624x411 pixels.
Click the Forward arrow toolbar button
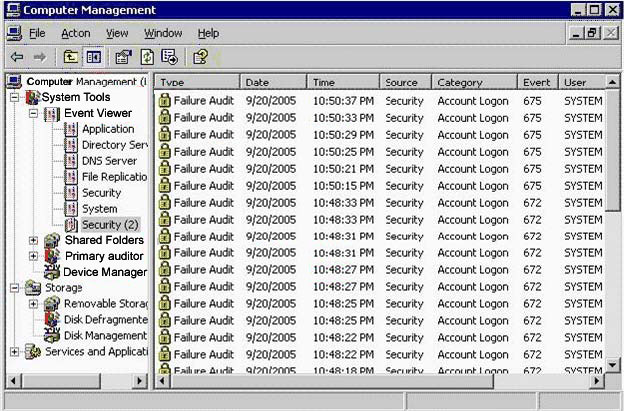(x=39, y=58)
